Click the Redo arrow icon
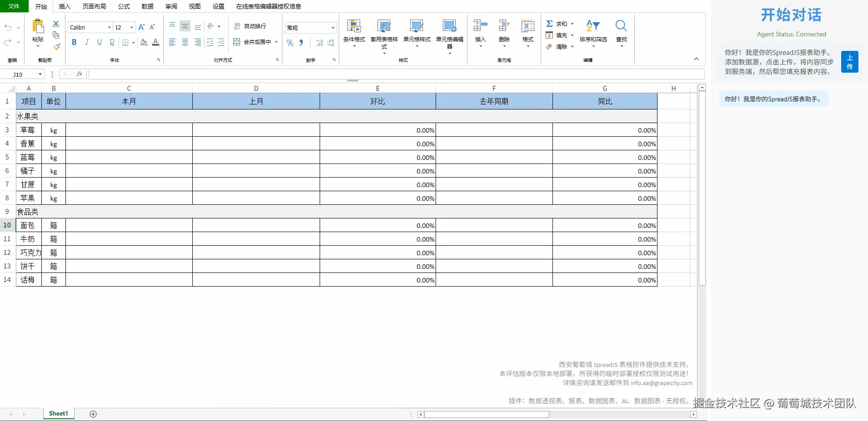The height and width of the screenshot is (421, 868). point(8,42)
